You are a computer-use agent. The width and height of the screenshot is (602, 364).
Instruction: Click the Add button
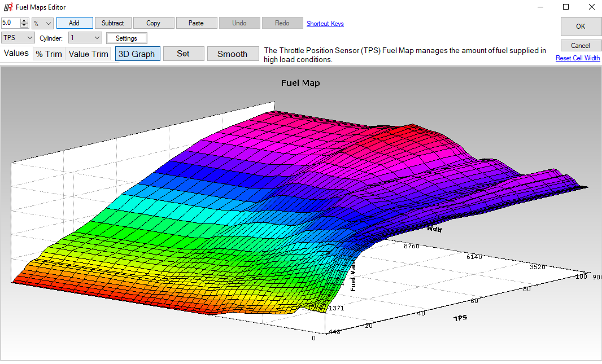(x=74, y=23)
